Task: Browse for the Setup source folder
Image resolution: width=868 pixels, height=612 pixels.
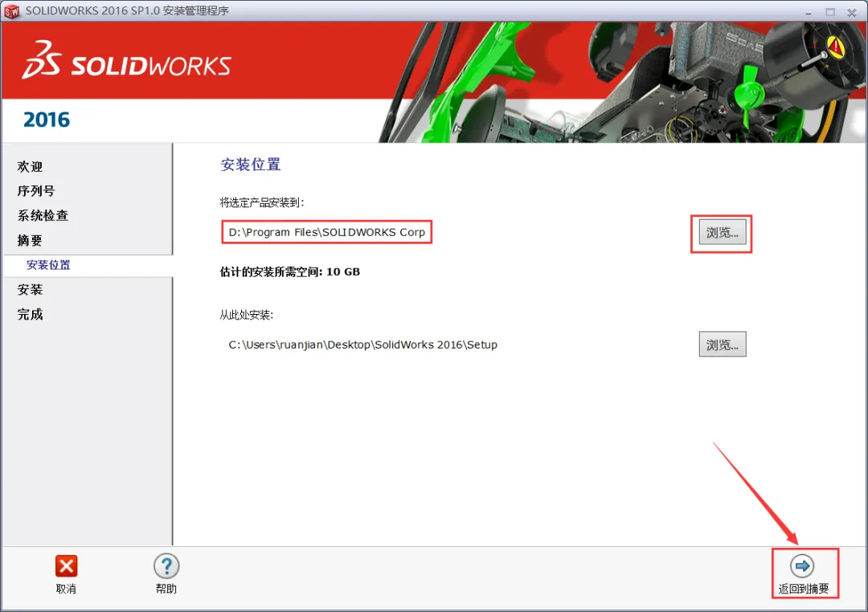Action: tap(723, 345)
